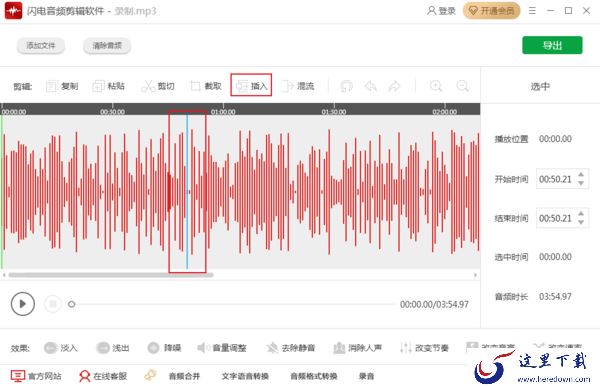The height and width of the screenshot is (387, 600).
Task: Click the 选中 panel heading
Action: pyautogui.click(x=540, y=87)
